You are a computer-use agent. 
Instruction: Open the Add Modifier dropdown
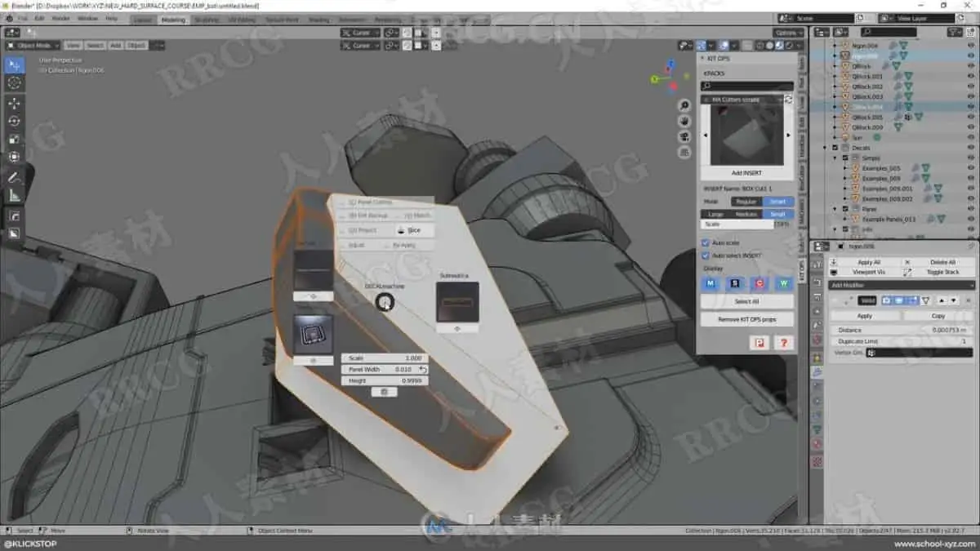(x=902, y=285)
